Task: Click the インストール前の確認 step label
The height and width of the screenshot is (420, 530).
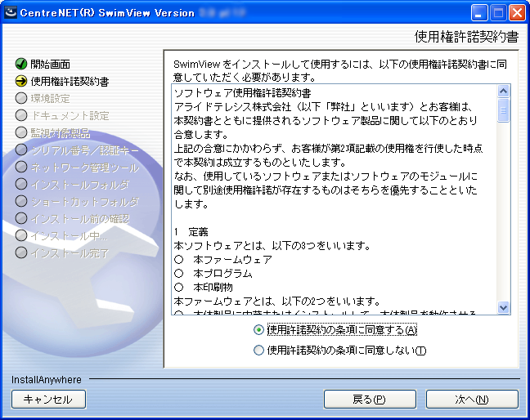Action: [80, 219]
